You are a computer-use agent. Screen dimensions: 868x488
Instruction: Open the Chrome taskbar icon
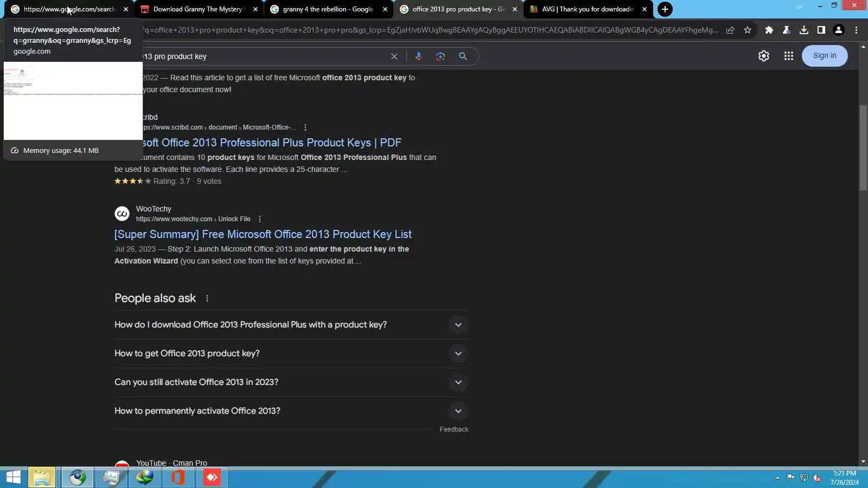coord(78,478)
